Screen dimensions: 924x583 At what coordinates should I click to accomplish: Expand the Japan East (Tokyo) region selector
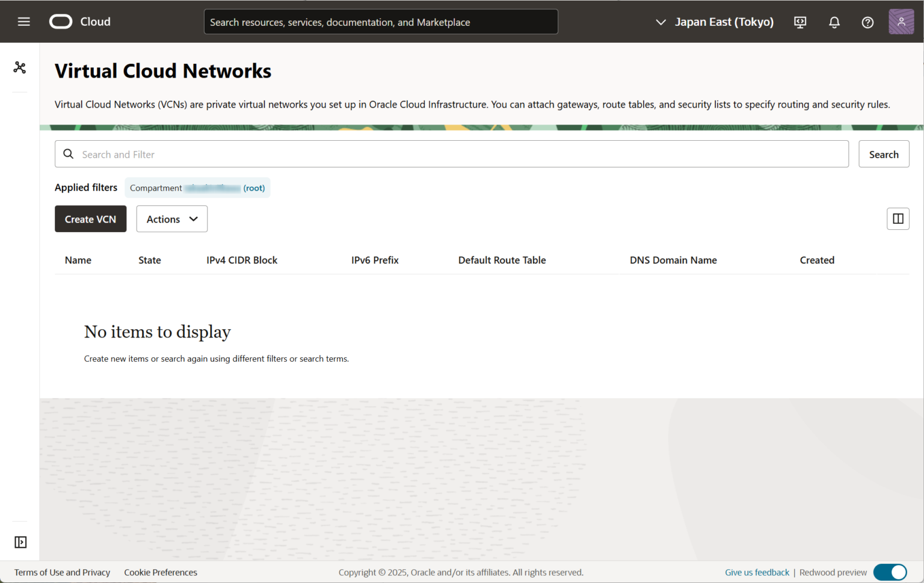[715, 22]
